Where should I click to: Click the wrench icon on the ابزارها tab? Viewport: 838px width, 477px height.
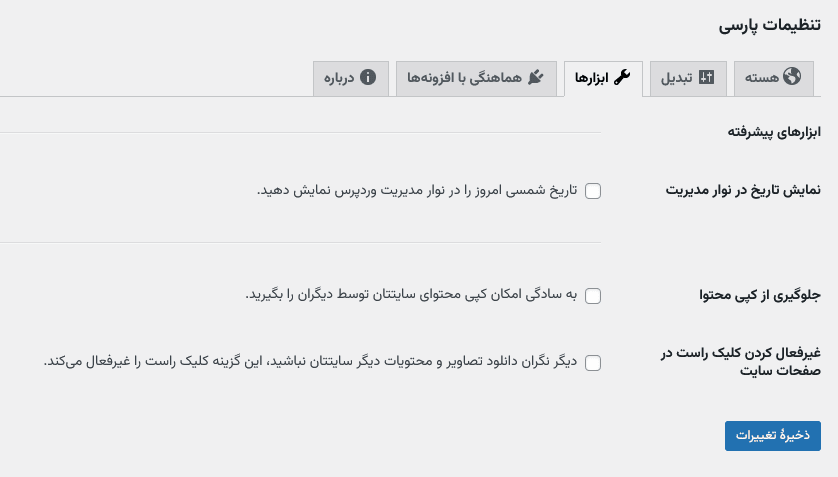pyautogui.click(x=621, y=77)
